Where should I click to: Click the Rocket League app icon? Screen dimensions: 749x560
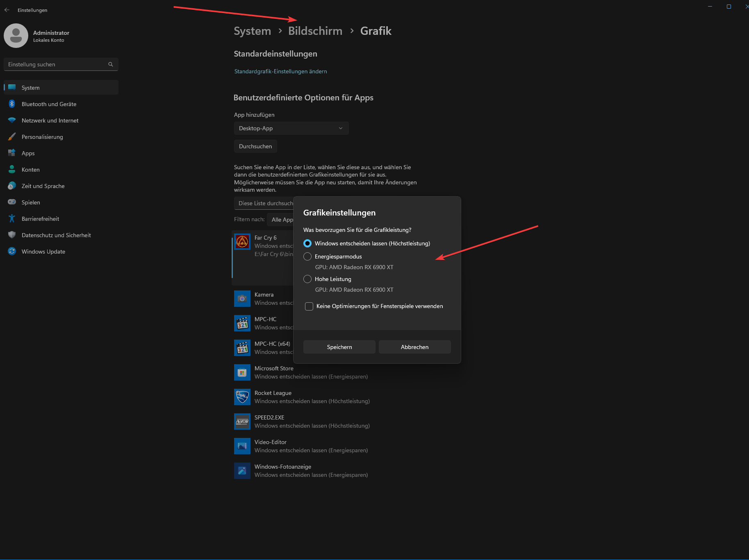click(242, 397)
